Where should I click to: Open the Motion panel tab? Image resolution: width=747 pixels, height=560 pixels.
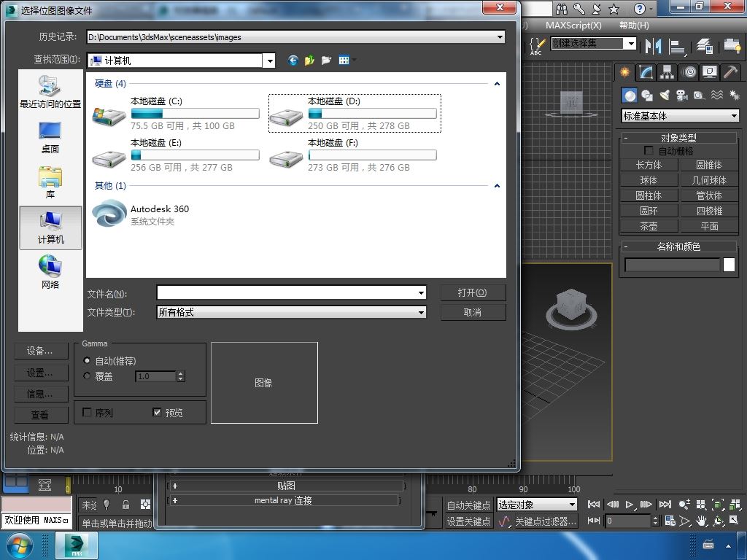tap(689, 72)
